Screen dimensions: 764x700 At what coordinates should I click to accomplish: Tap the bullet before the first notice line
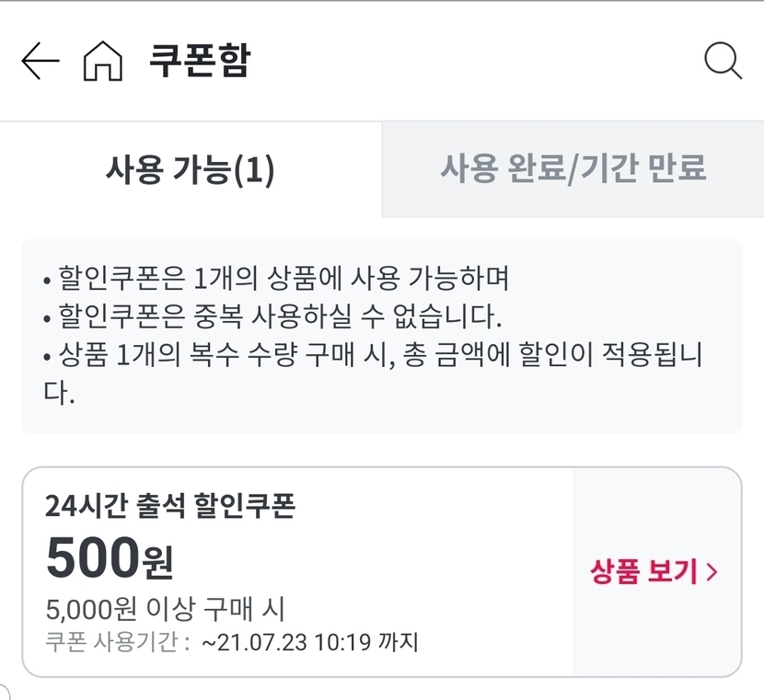[47, 278]
